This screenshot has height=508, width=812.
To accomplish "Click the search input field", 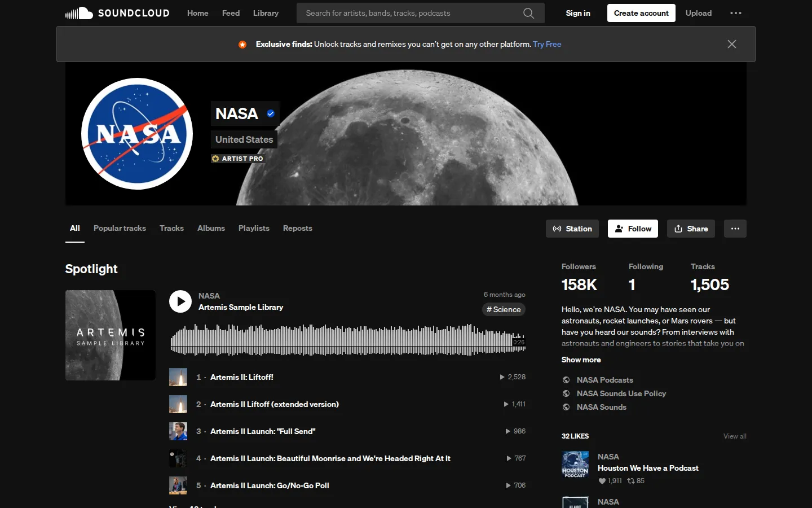I will 420,13.
